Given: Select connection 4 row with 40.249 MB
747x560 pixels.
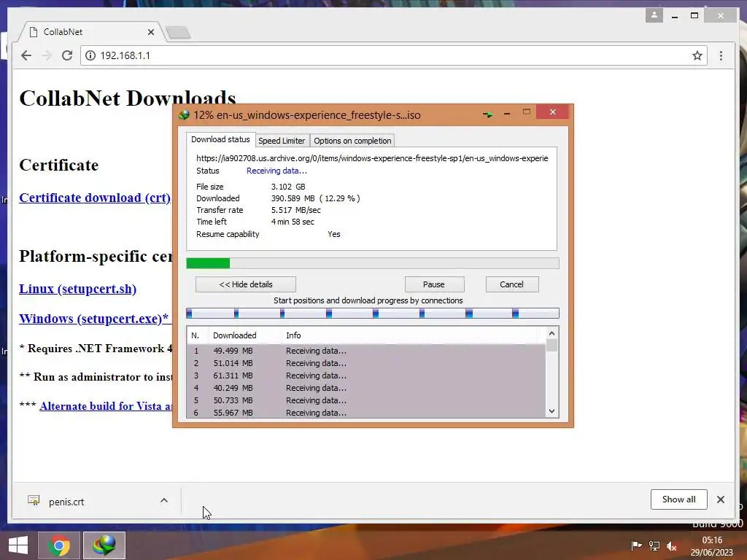Looking at the screenshot, I should 366,388.
